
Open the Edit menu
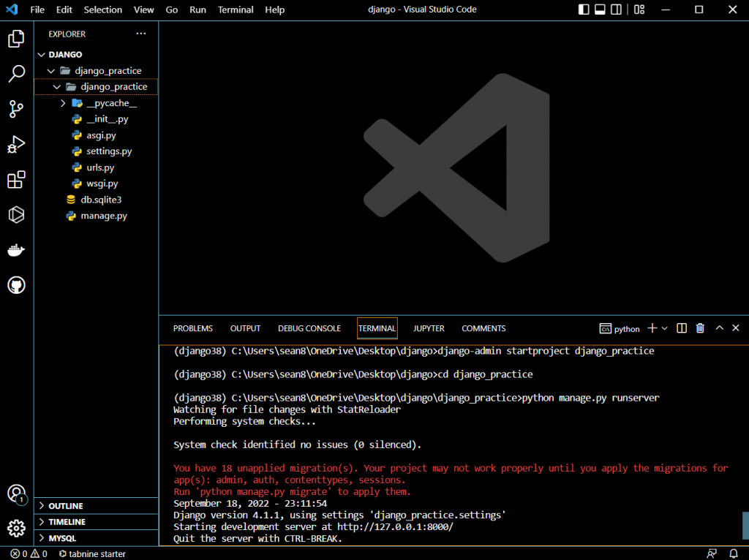[x=64, y=10]
